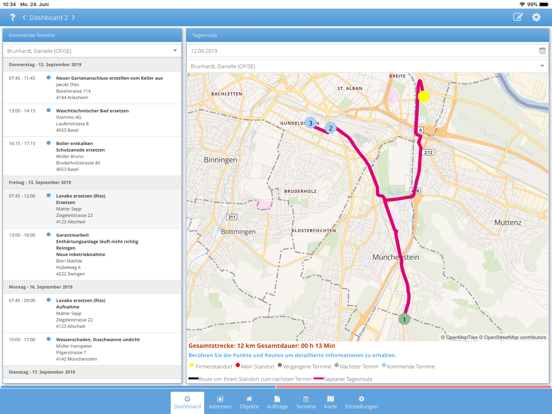The height and width of the screenshot is (414, 552).
Task: Click the Nächster Termin legend entry
Action: coord(357,366)
